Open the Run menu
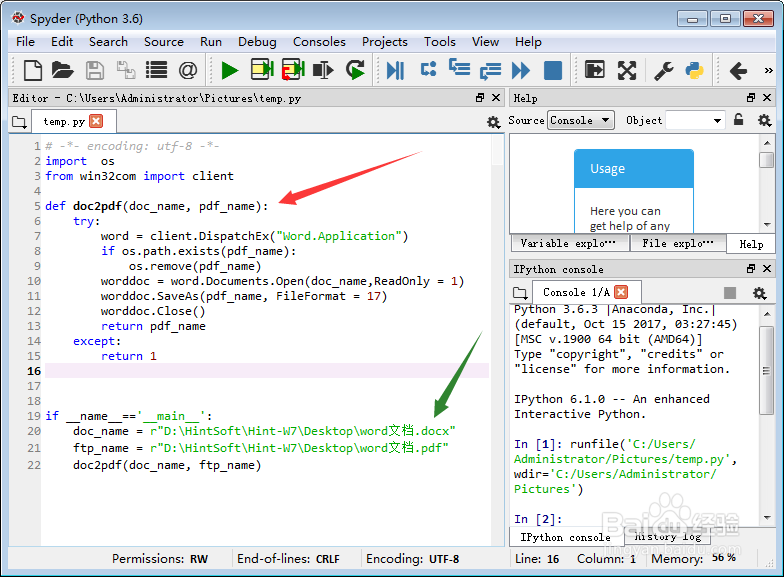784x577 pixels. (211, 42)
